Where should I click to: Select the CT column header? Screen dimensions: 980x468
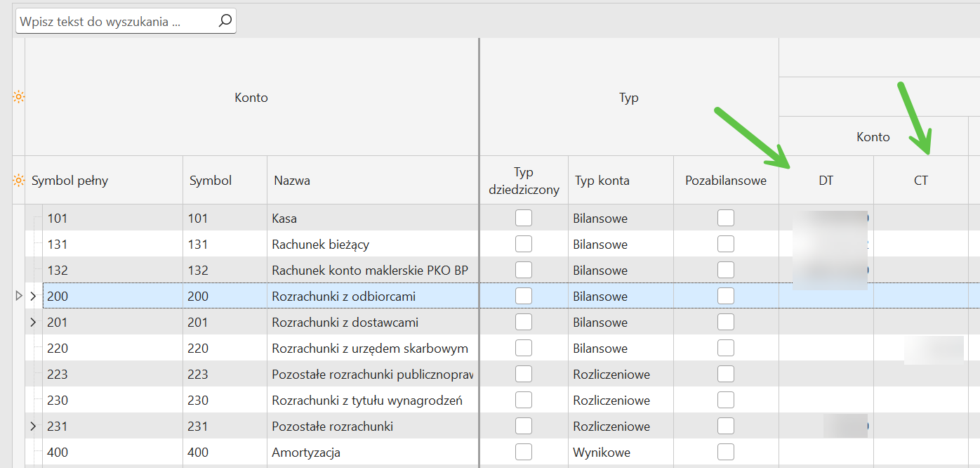click(920, 181)
